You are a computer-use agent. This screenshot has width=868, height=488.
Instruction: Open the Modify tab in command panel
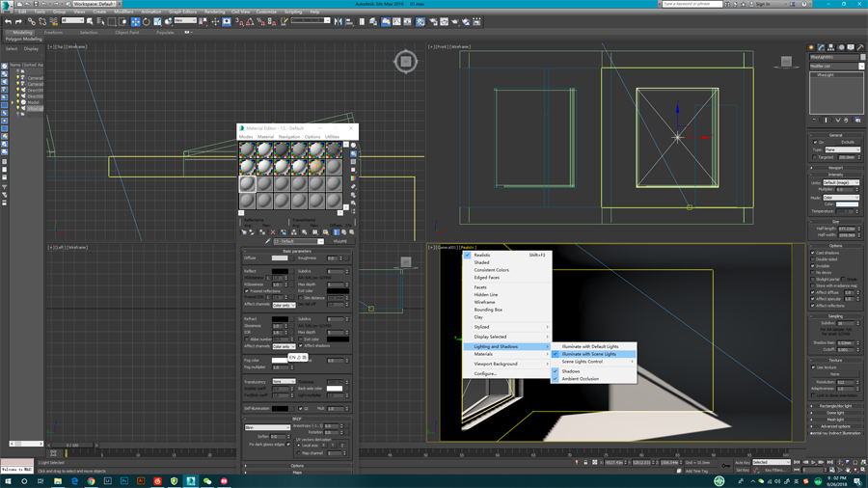point(821,47)
